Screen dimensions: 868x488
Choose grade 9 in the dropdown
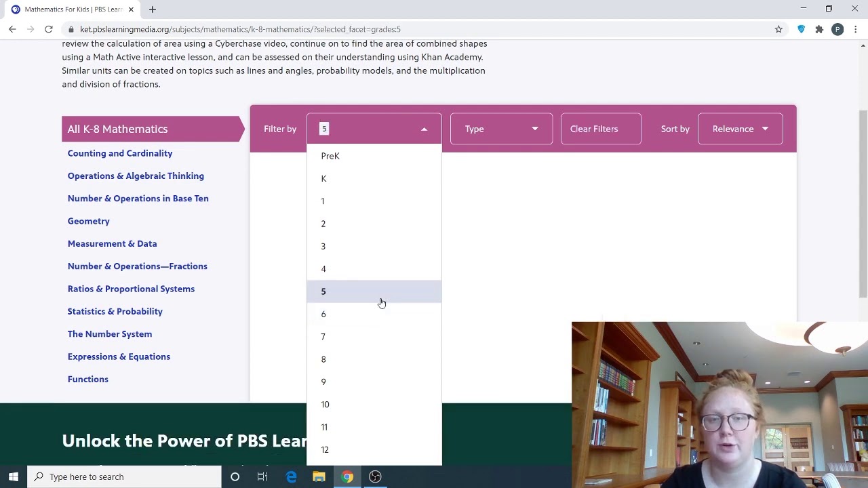pyautogui.click(x=374, y=382)
